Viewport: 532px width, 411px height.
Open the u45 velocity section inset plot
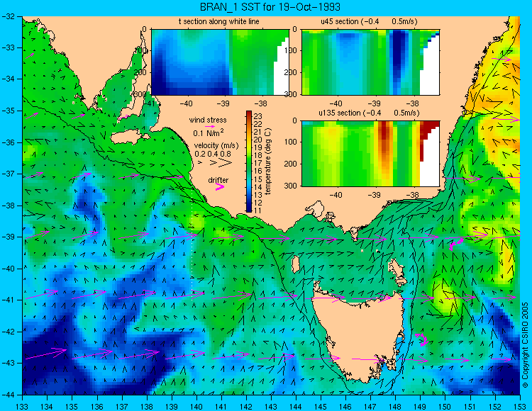[370, 62]
